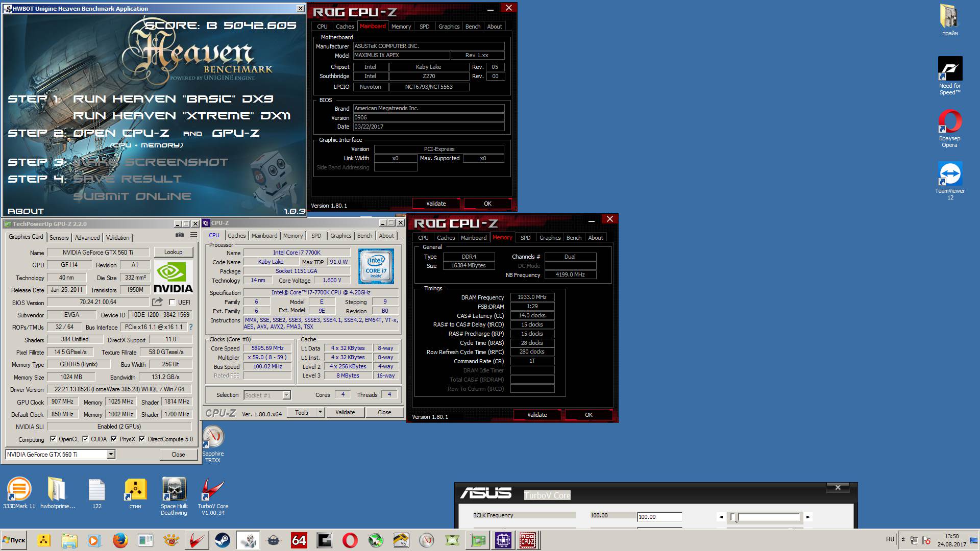Open the Advanced tab in GPU-Z
The image size is (980, 551).
coord(87,238)
